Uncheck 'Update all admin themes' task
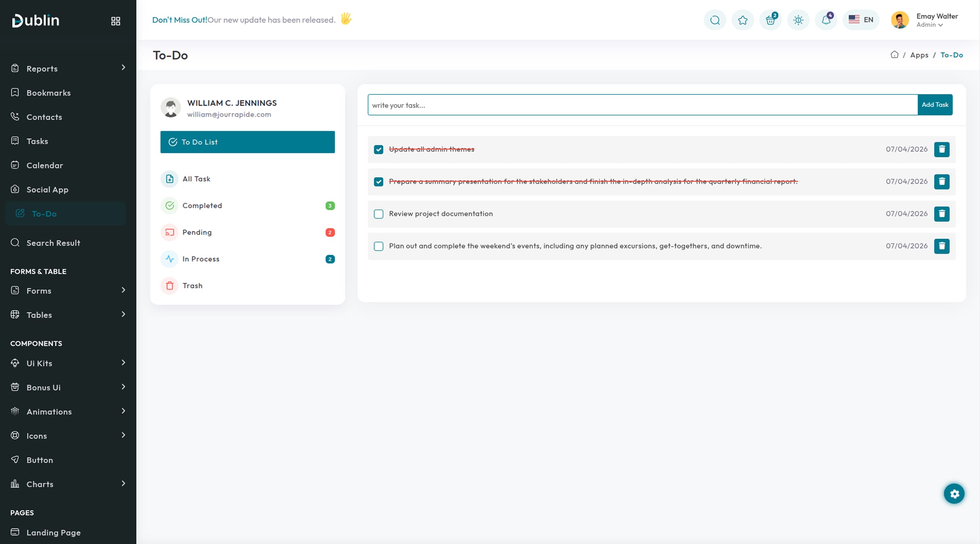980x544 pixels. coord(378,150)
